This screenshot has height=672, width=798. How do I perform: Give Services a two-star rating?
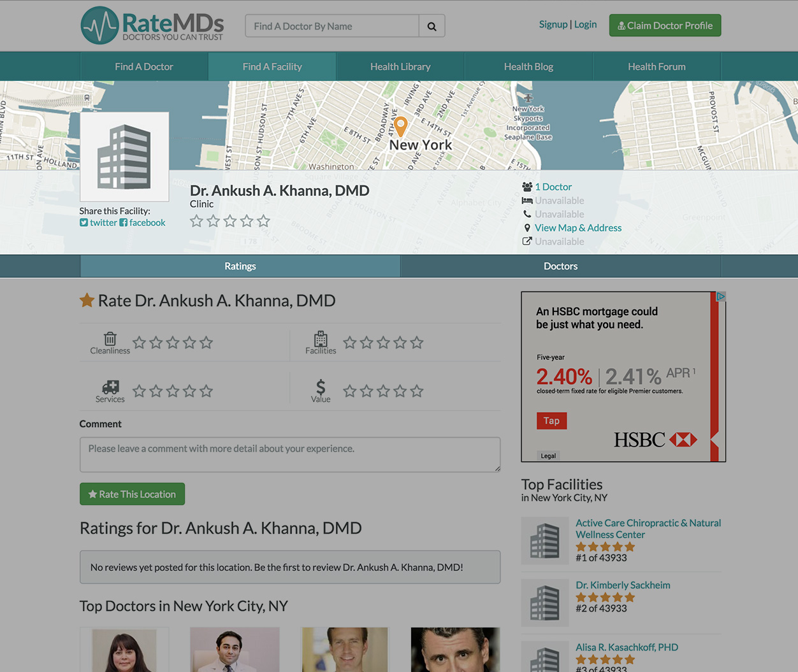pos(156,391)
